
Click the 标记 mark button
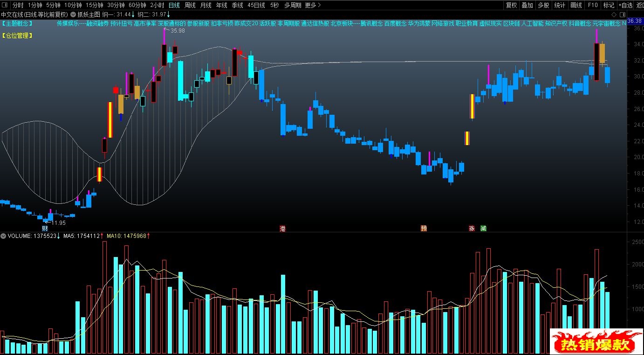(x=609, y=5)
